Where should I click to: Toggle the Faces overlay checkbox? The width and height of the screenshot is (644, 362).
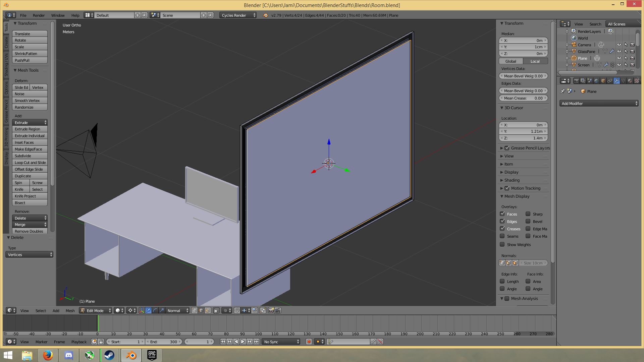pyautogui.click(x=502, y=214)
